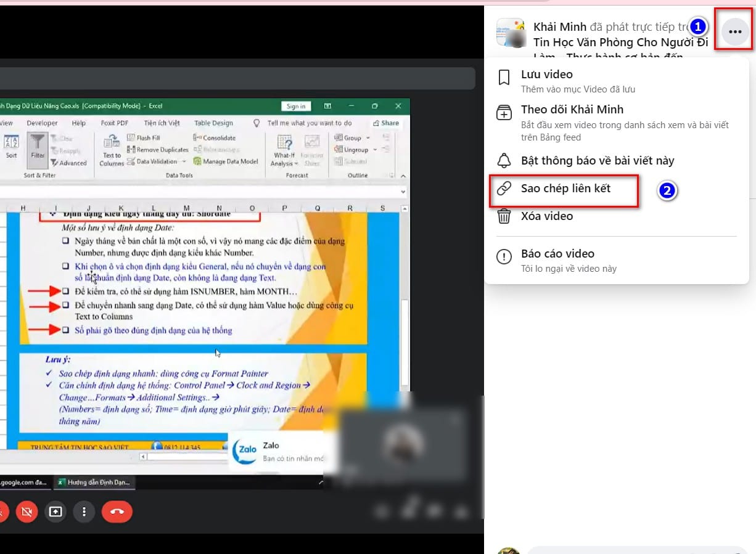Click Text to Columns in Excel

click(112, 150)
